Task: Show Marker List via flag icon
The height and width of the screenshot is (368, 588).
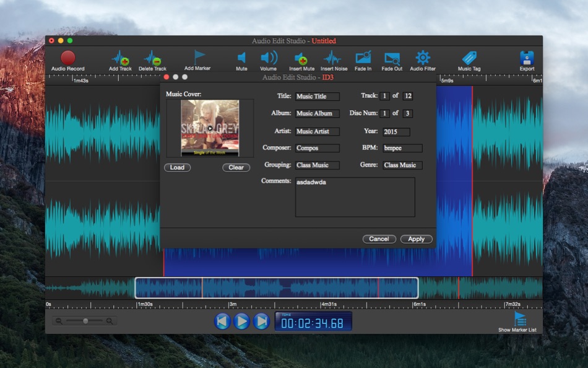Action: coord(520,319)
